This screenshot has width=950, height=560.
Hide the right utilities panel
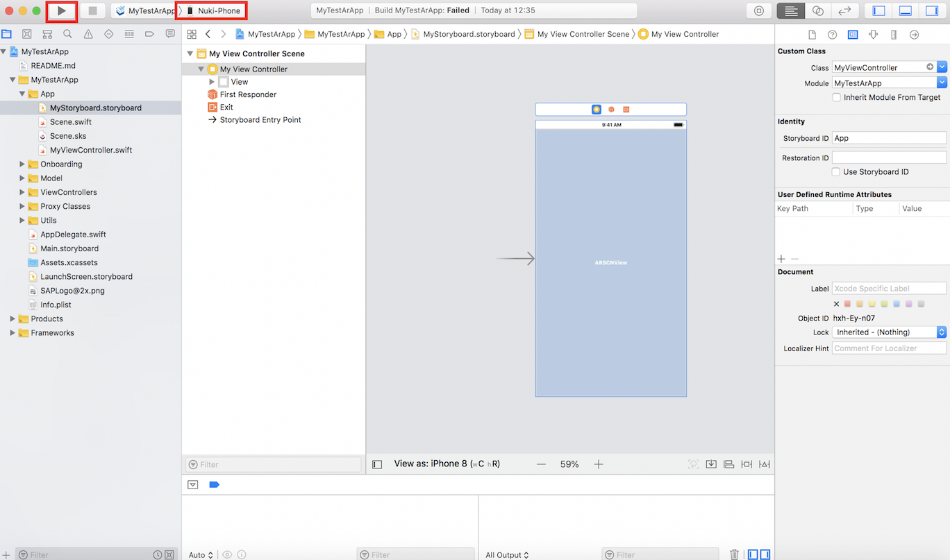click(x=931, y=11)
